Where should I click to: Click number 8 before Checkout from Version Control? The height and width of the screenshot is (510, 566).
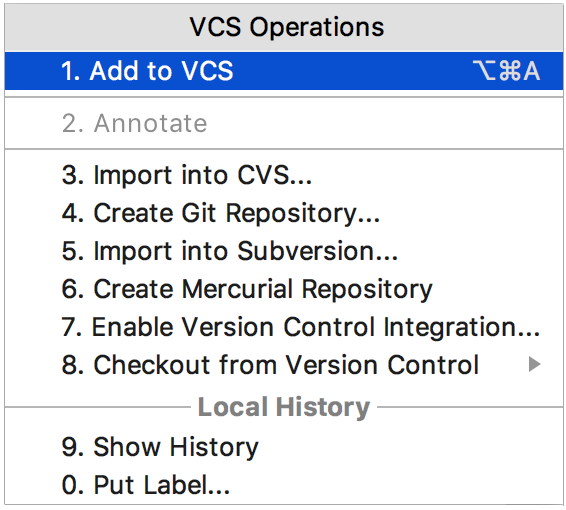tap(73, 365)
